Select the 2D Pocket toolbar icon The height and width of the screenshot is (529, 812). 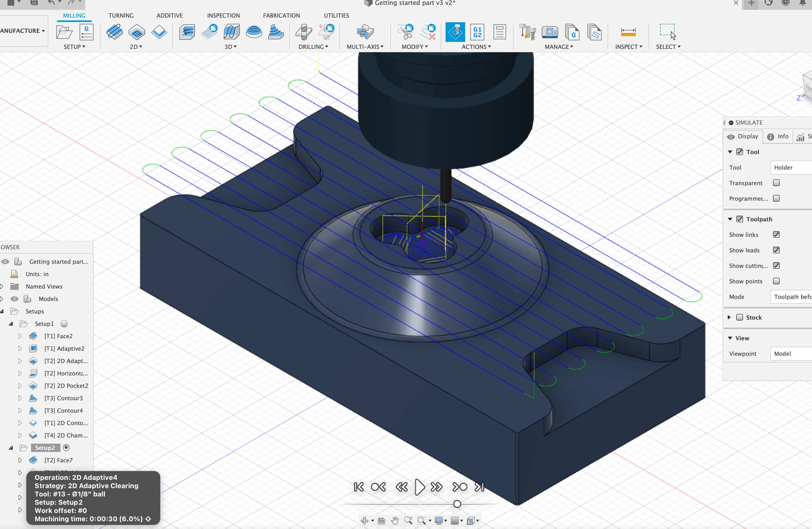point(137,32)
